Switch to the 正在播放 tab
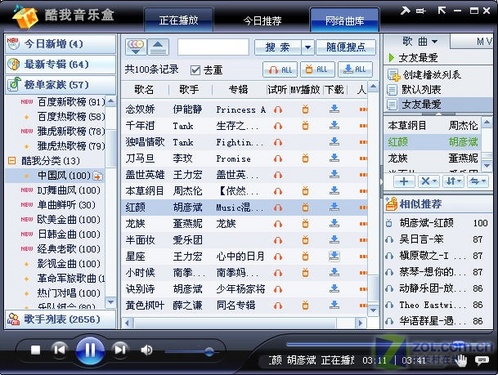The width and height of the screenshot is (498, 375). coord(179,20)
